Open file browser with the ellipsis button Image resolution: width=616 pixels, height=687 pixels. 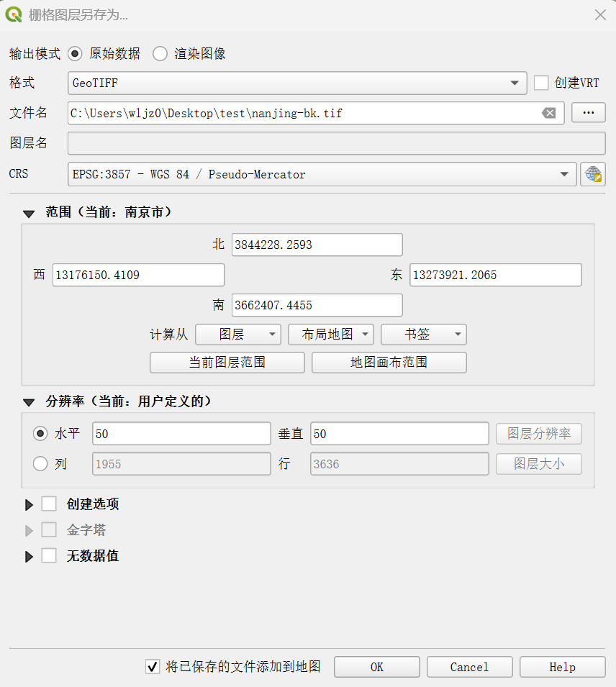pos(588,113)
